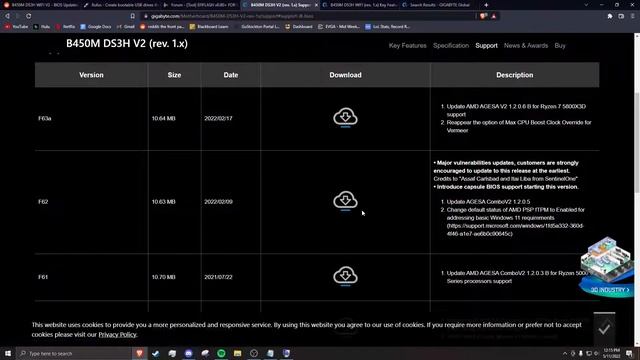Open Dashboard bookmark
This screenshot has height=360, width=640.
point(299,27)
